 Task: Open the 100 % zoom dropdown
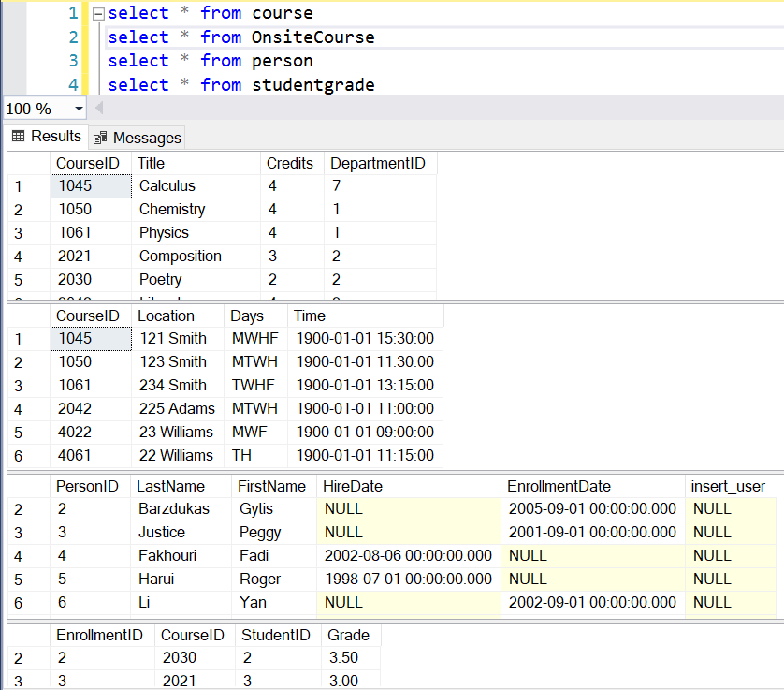point(79,108)
